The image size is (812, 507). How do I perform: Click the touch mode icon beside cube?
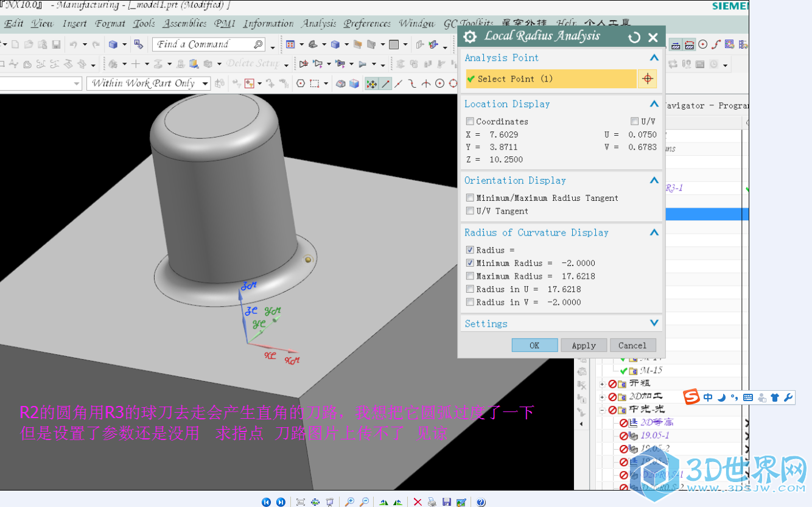(x=139, y=44)
